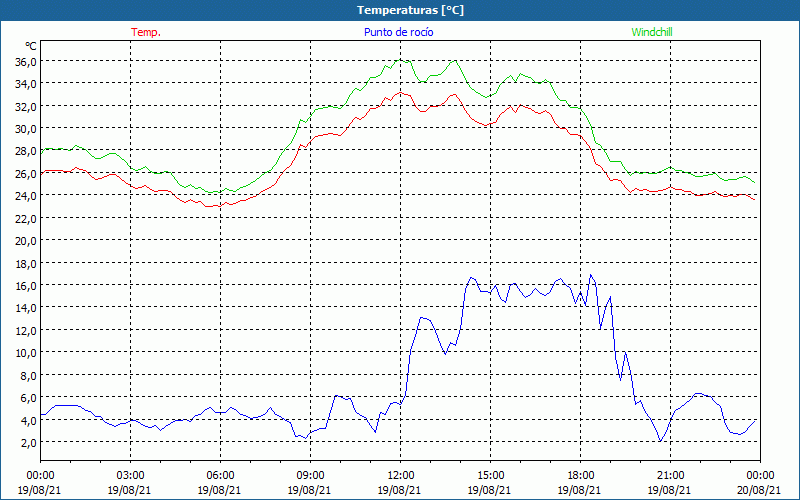Click the '6,0' y-axis value
Viewport: 800px width, 500px height.
[x=28, y=398]
